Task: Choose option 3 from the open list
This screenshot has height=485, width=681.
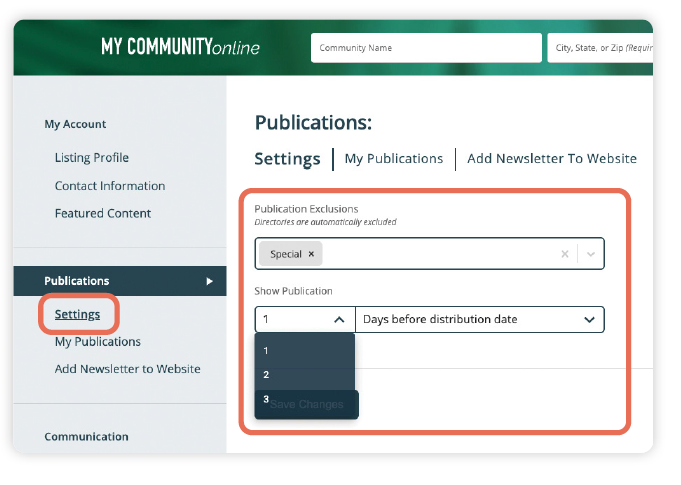Action: coord(266,399)
